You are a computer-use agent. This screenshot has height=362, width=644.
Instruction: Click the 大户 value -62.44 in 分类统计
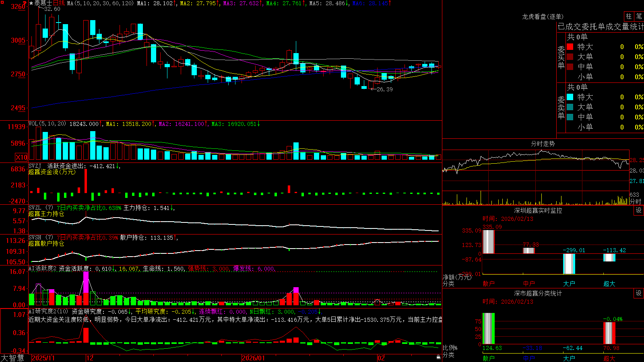(x=572, y=348)
